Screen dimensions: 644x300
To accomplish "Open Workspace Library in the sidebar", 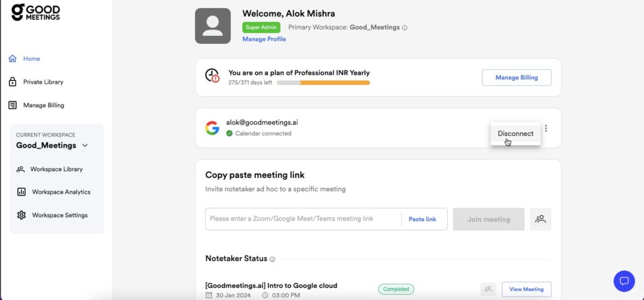I will click(56, 169).
